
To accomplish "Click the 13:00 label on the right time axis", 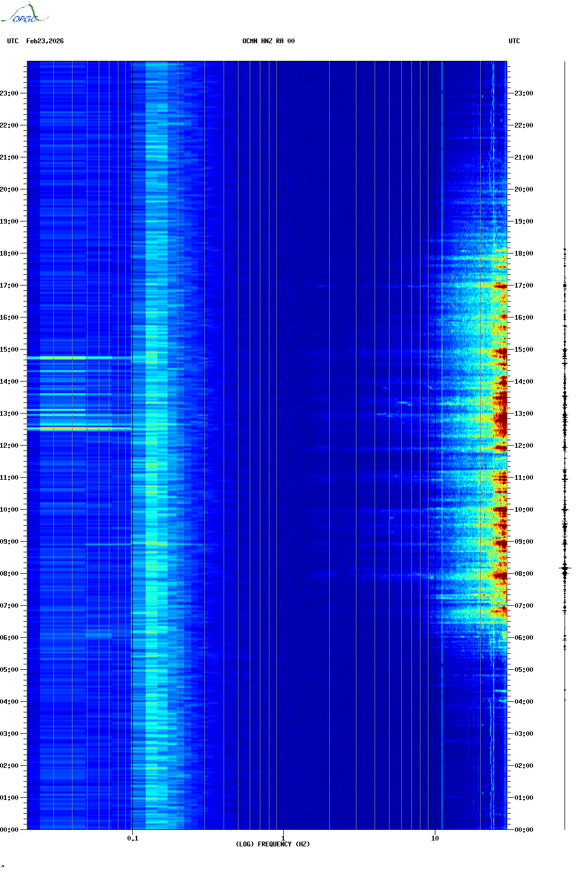I will tap(523, 414).
